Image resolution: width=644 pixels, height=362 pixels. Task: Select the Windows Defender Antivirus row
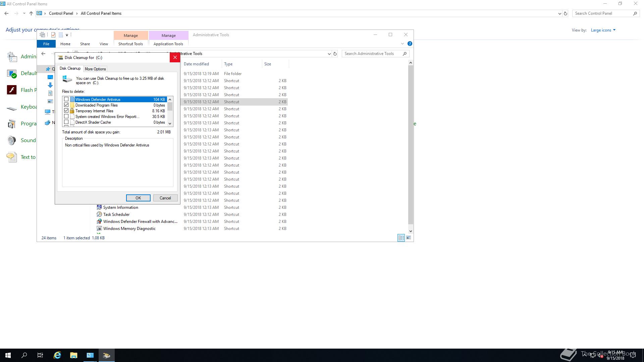coord(114,99)
